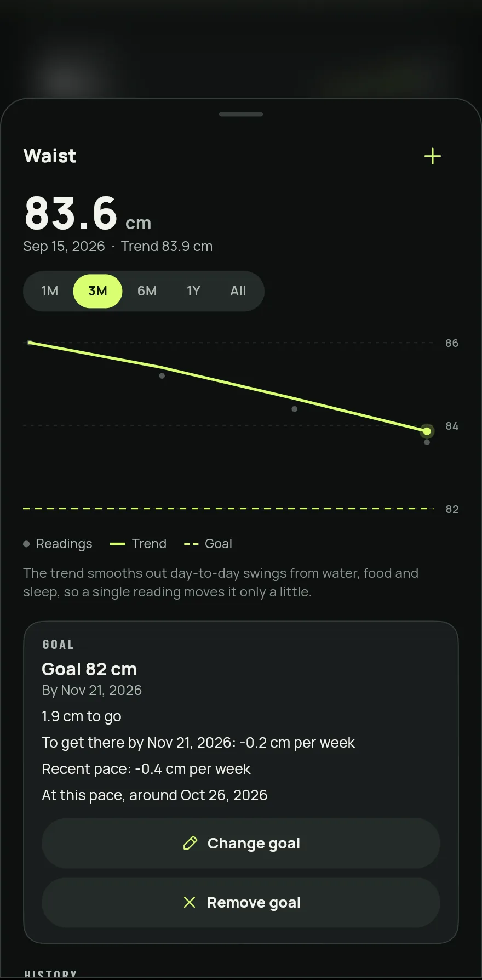The width and height of the screenshot is (482, 980).
Task: Switch chart range to 6M
Action: pos(147,291)
